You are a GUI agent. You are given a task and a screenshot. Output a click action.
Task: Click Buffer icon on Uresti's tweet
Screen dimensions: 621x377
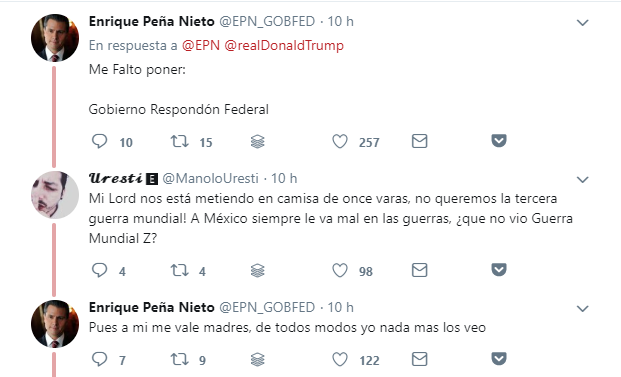point(257,270)
